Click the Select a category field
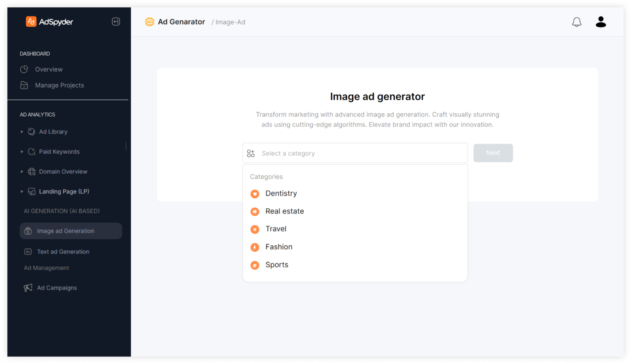This screenshot has height=364, width=631. click(x=355, y=153)
